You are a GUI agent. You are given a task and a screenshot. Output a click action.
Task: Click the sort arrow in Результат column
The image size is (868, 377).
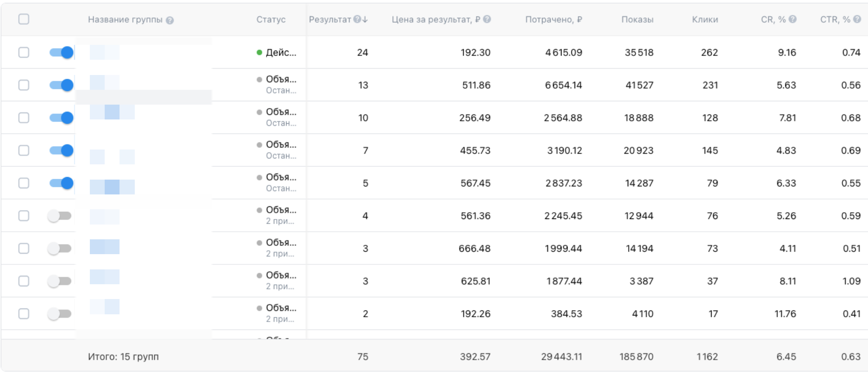coord(365,19)
